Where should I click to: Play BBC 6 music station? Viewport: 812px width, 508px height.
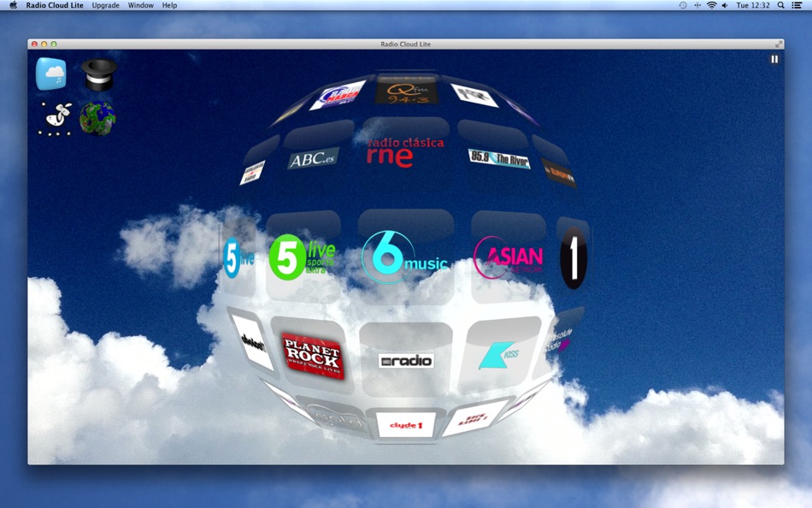pyautogui.click(x=405, y=257)
